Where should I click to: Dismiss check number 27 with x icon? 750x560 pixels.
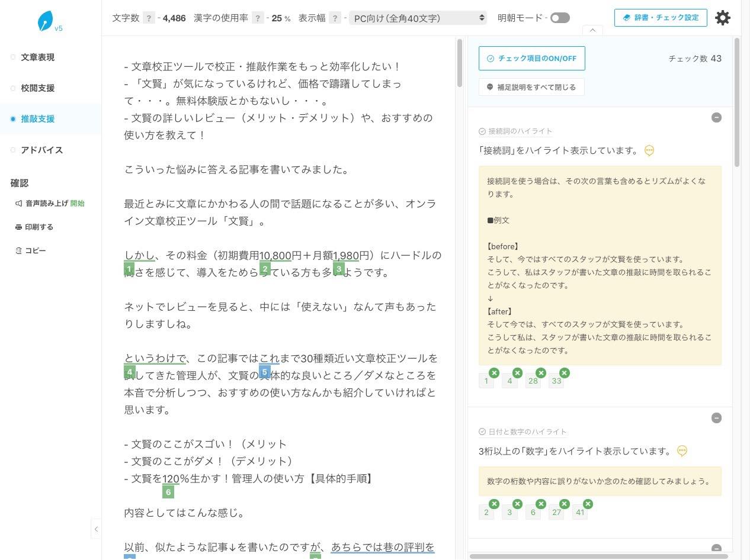coord(564,504)
